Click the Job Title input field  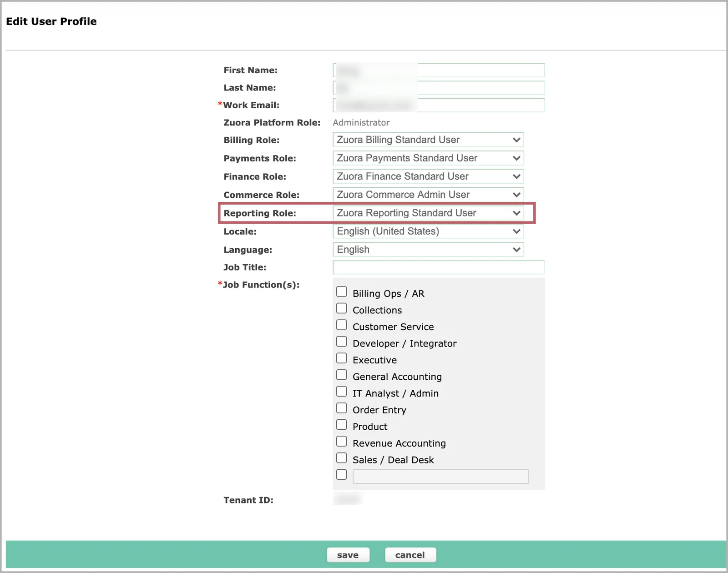(439, 267)
